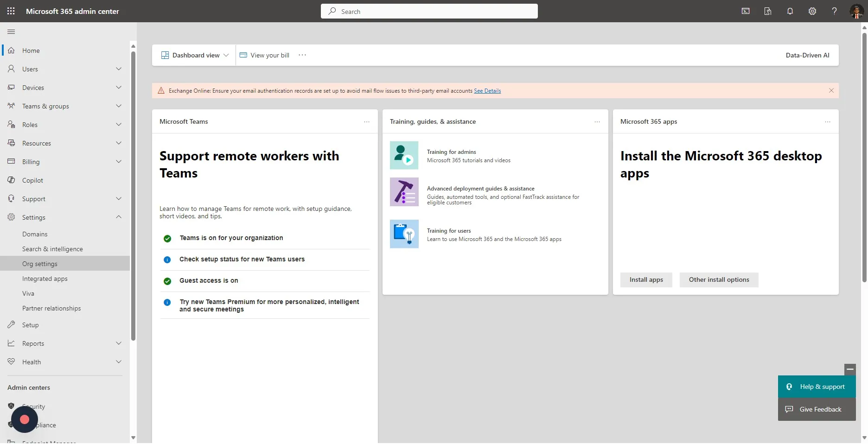
Task: Open the account profile picture
Action: pyautogui.click(x=856, y=11)
